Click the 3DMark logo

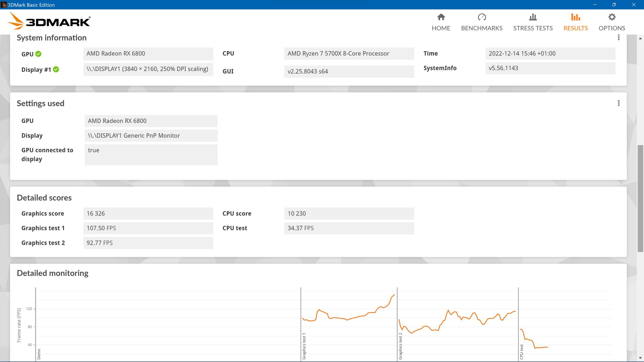pos(49,21)
